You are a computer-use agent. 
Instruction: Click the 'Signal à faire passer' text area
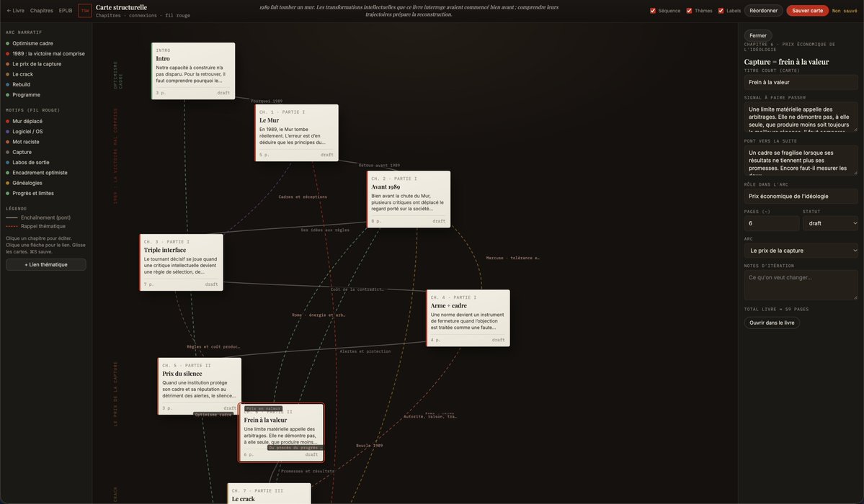pyautogui.click(x=801, y=117)
